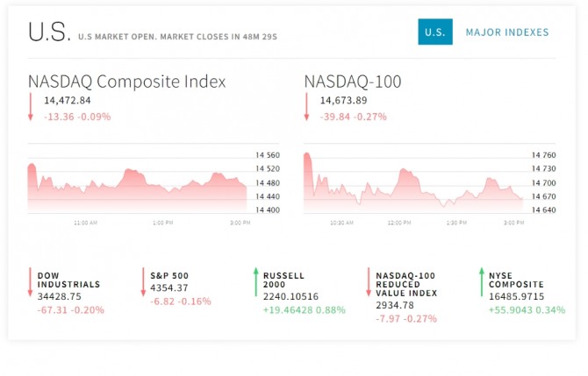Click the Dow Industrials red down arrow

click(x=31, y=282)
